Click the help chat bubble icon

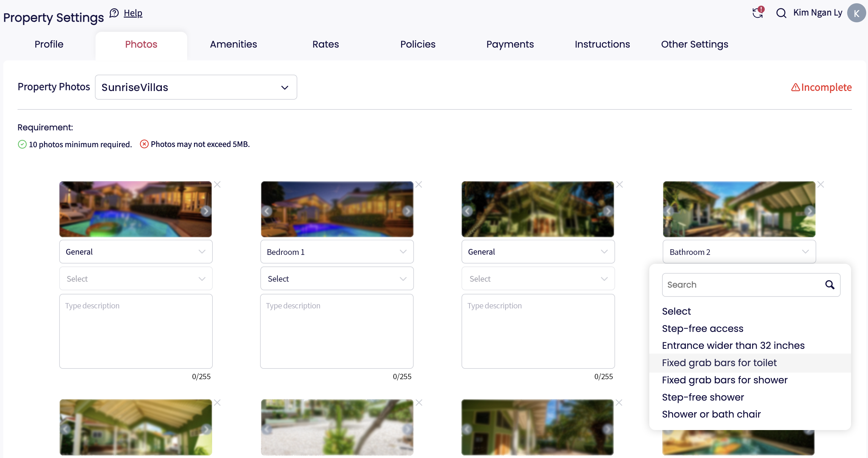click(114, 13)
